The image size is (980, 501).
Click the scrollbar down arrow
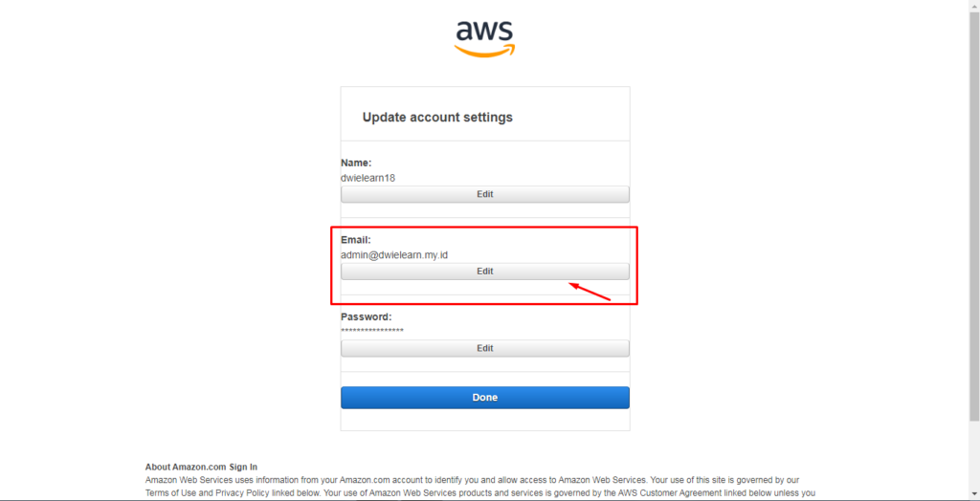point(973,494)
